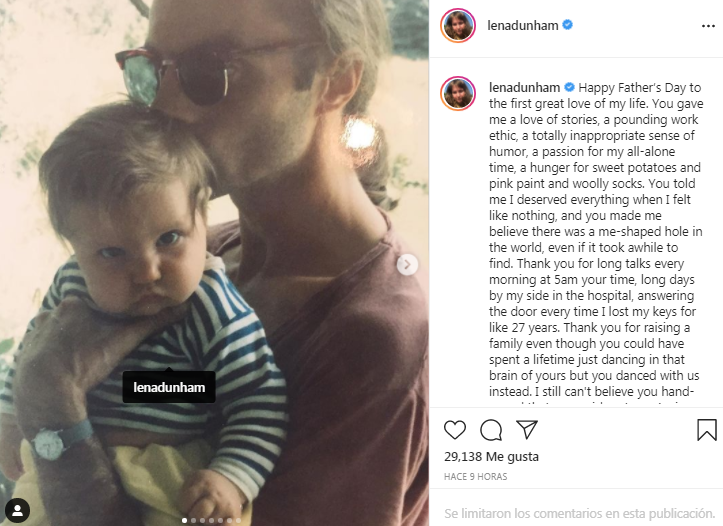View the 29,138 Me gusta likes list
The height and width of the screenshot is (526, 723).
coord(491,456)
